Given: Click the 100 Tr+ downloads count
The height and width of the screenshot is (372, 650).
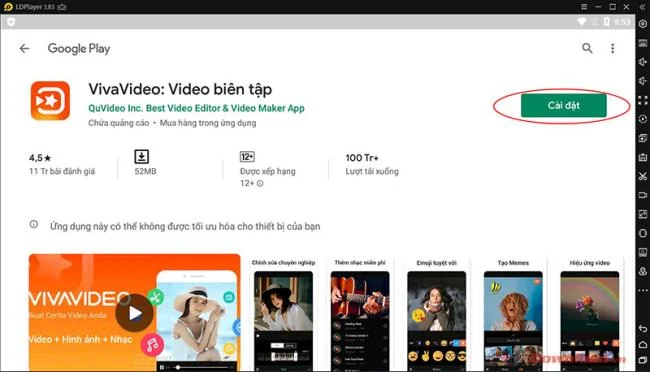Looking at the screenshot, I should click(362, 158).
